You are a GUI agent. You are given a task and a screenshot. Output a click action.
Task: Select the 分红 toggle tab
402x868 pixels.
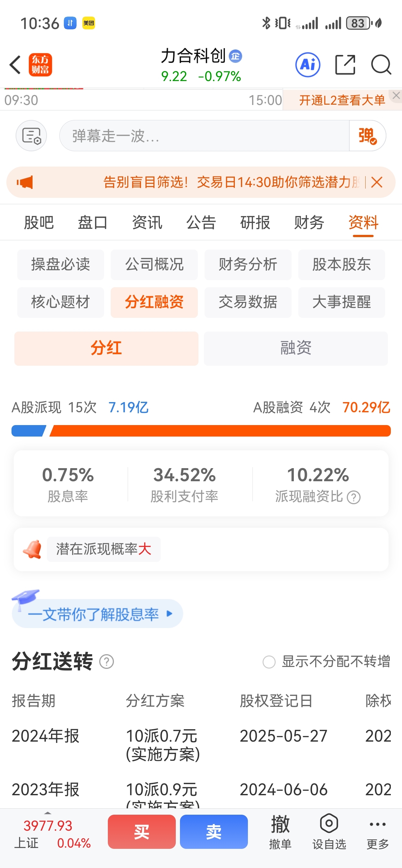106,348
